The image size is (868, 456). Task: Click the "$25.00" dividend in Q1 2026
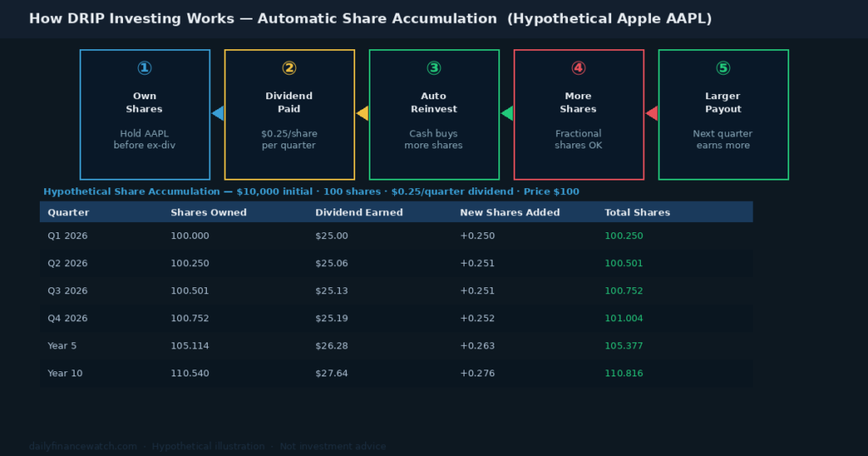click(331, 236)
